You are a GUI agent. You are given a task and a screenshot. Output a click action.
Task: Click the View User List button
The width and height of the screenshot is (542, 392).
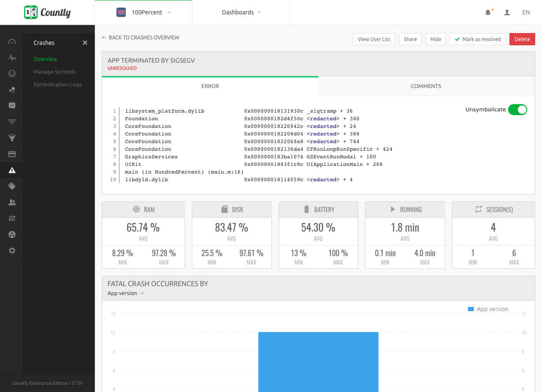click(374, 39)
